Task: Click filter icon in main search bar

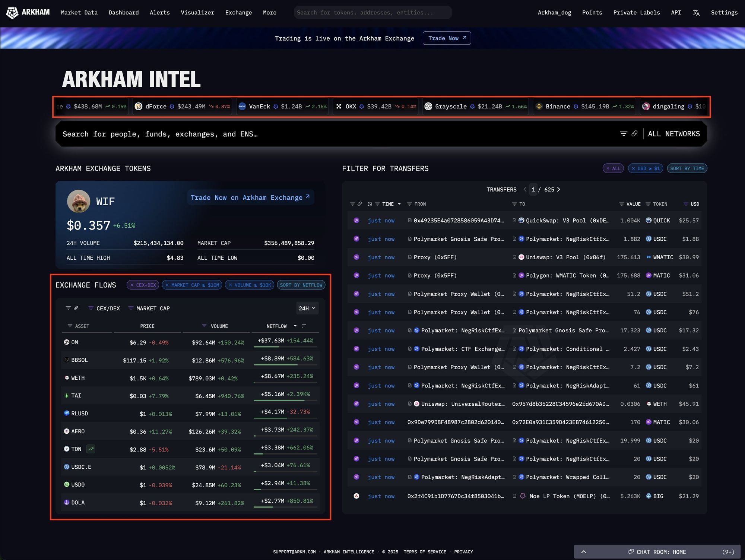Action: click(x=623, y=133)
